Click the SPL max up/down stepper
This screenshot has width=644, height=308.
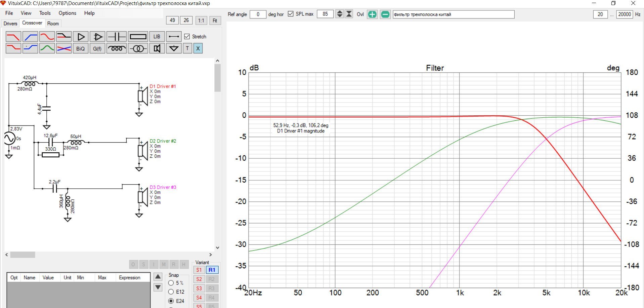340,14
